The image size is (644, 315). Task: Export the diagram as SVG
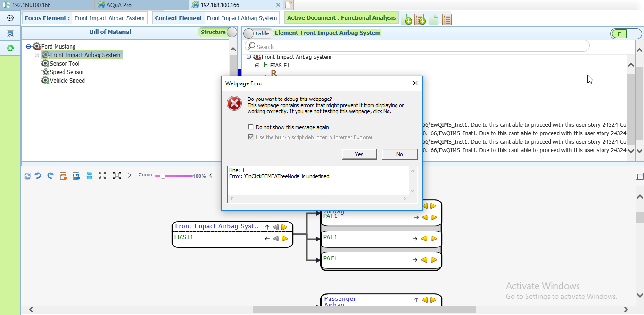click(64, 176)
